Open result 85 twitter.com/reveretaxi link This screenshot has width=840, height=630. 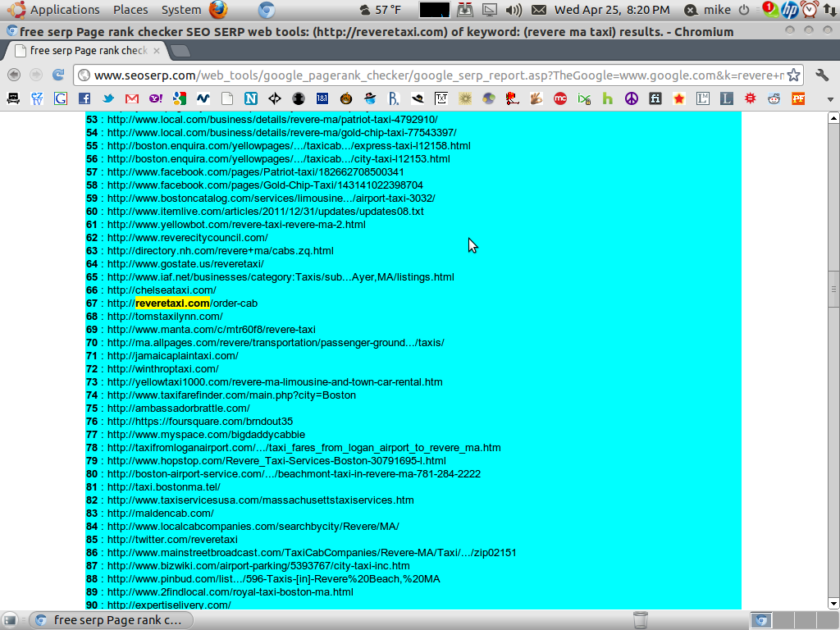point(172,540)
